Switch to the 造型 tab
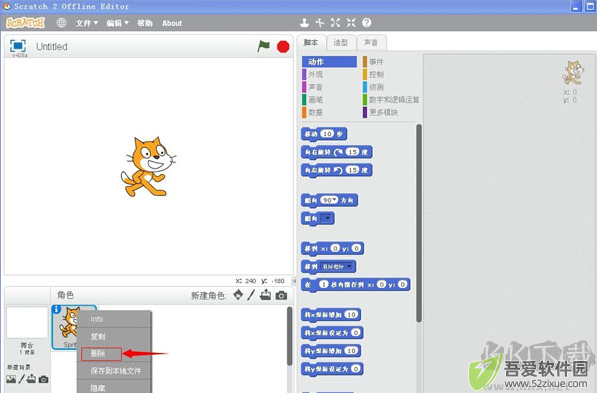This screenshot has width=597, height=393. click(x=341, y=43)
